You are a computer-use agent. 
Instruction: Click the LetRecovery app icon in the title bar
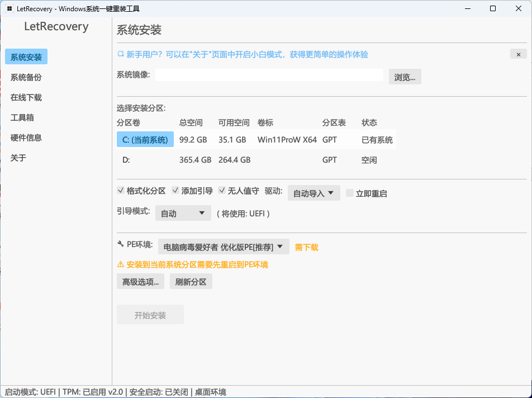coord(8,8)
